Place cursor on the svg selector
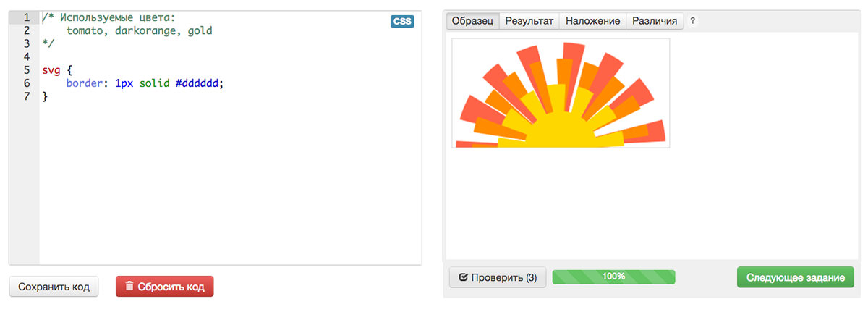The height and width of the screenshot is (312, 868). coord(51,70)
